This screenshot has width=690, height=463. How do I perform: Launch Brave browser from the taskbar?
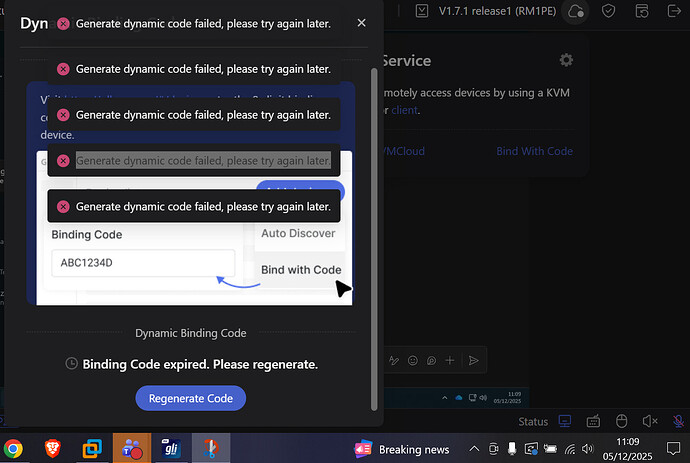pos(51,448)
